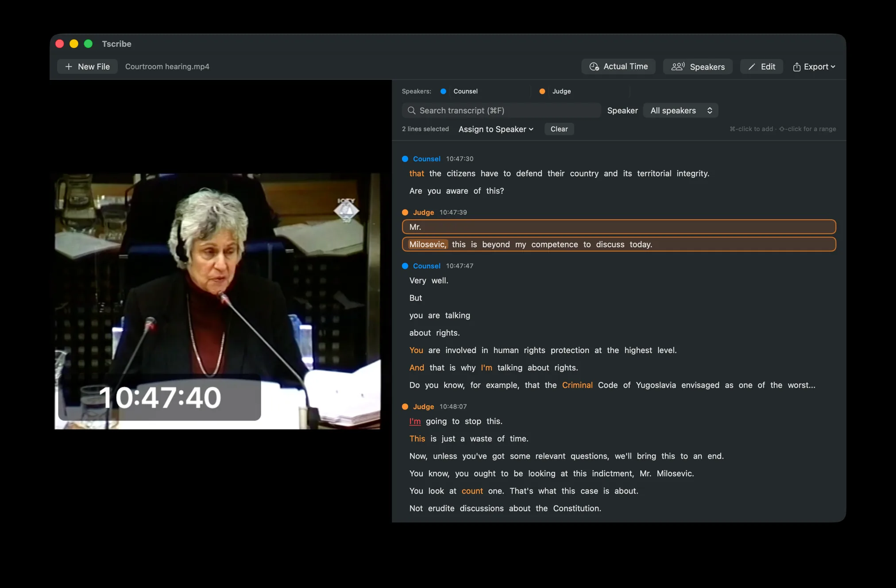
Task: Select the line "Very well."
Action: click(x=429, y=280)
